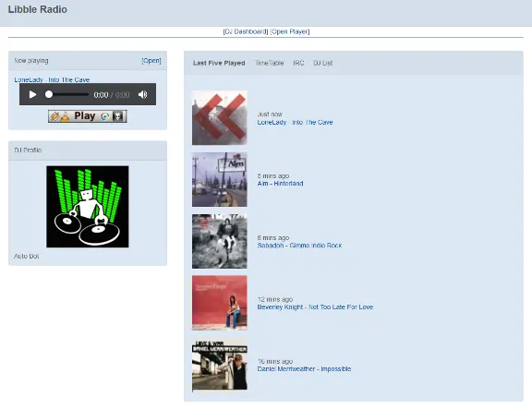532x409 pixels.
Task: Switch to the IRC tab
Action: coord(298,63)
